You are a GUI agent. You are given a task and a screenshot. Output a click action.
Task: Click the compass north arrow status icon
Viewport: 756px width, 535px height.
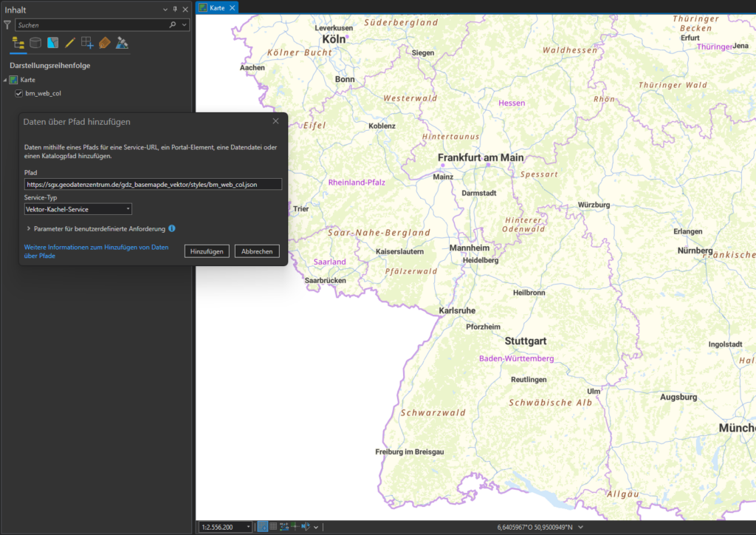(306, 527)
